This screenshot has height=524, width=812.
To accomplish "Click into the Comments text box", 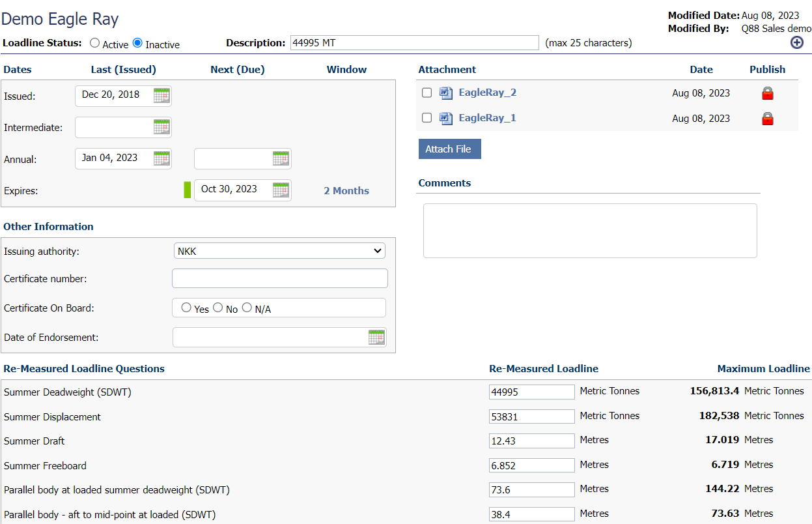I will coord(589,231).
